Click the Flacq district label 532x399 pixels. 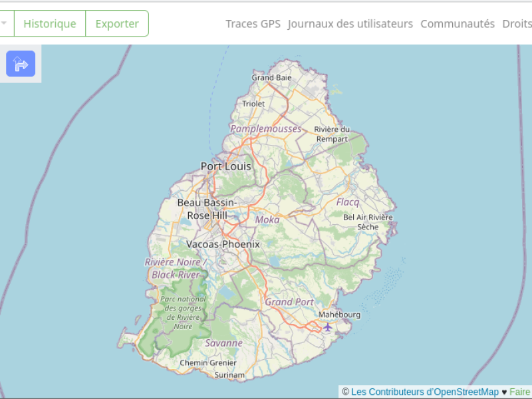(348, 202)
